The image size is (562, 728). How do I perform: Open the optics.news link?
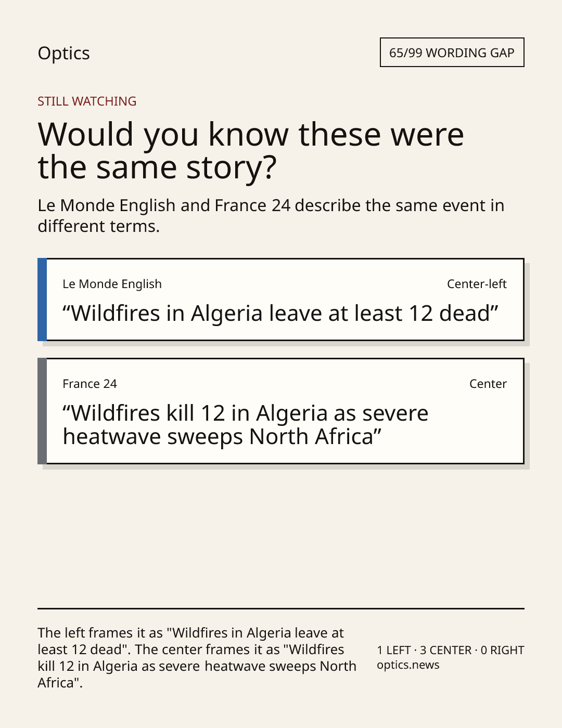pos(408,665)
